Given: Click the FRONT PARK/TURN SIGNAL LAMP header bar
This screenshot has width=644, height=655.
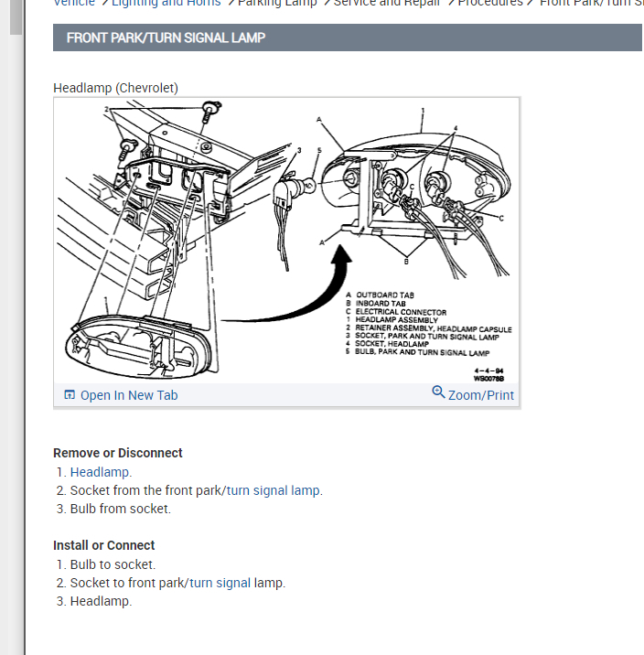Looking at the screenshot, I should click(347, 38).
